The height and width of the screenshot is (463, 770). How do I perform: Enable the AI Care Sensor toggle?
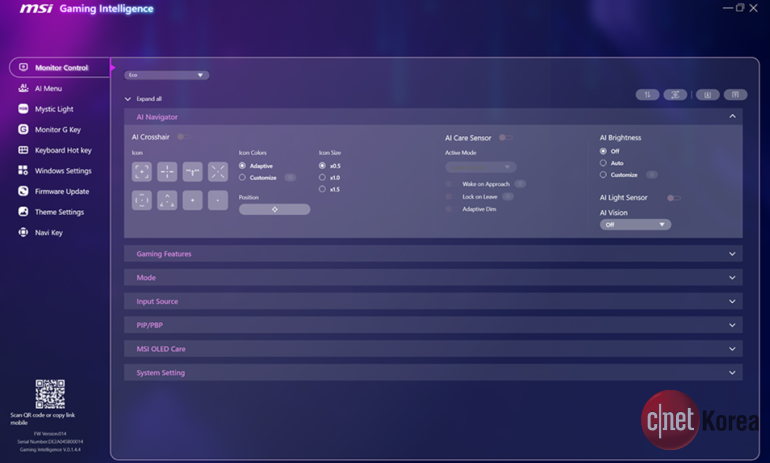pos(505,137)
